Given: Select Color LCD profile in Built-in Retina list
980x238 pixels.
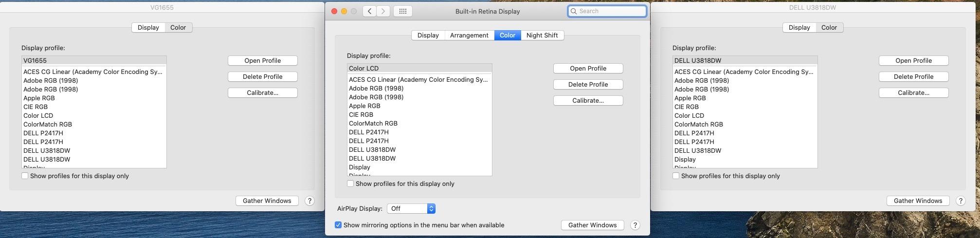Looking at the screenshot, I should pos(419,68).
